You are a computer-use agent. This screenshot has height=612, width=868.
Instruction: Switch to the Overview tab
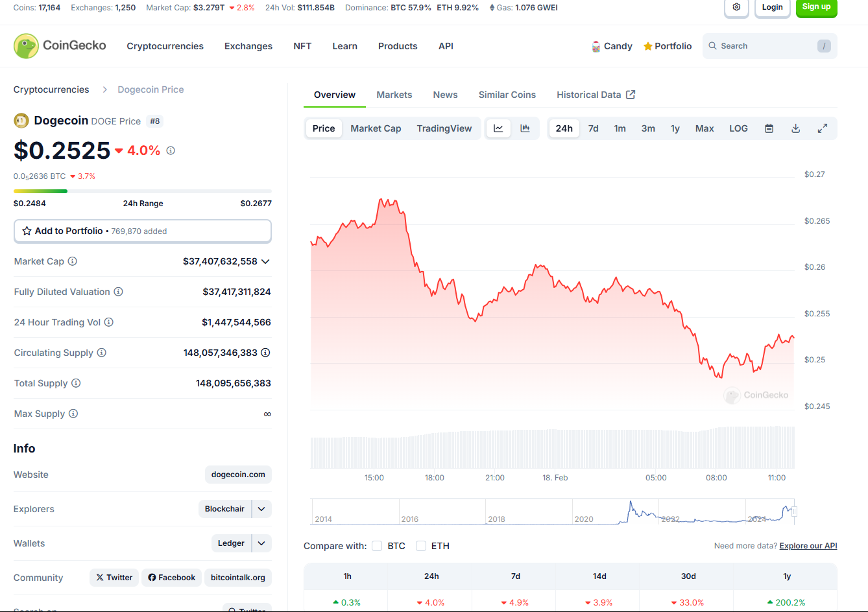[x=335, y=95]
